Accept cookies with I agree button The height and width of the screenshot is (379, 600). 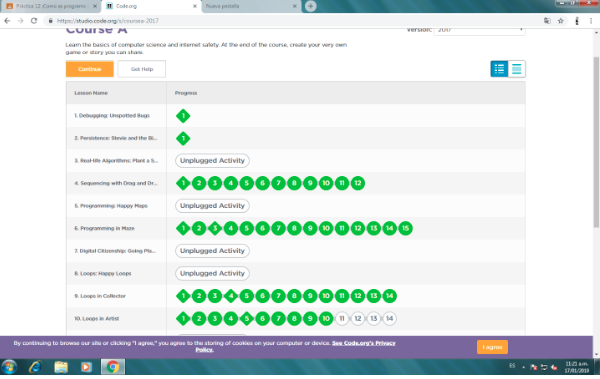tap(492, 347)
